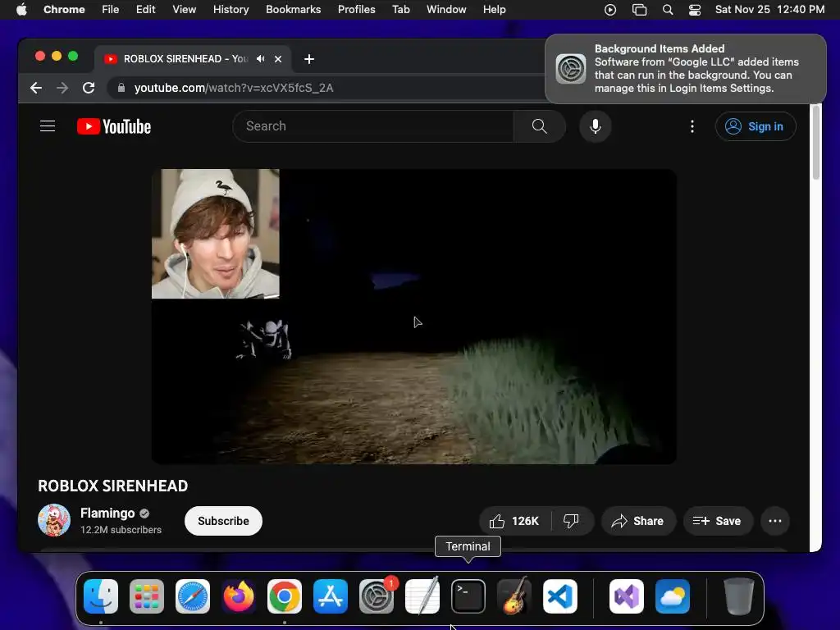Viewport: 840px width, 630px height.
Task: Open Visual Studio Code from the Dock
Action: (x=560, y=596)
